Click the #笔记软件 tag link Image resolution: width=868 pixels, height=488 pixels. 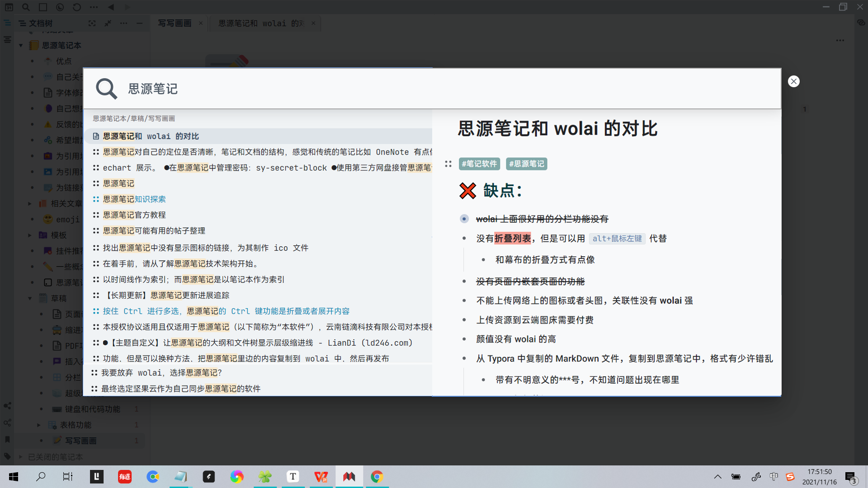pos(479,164)
